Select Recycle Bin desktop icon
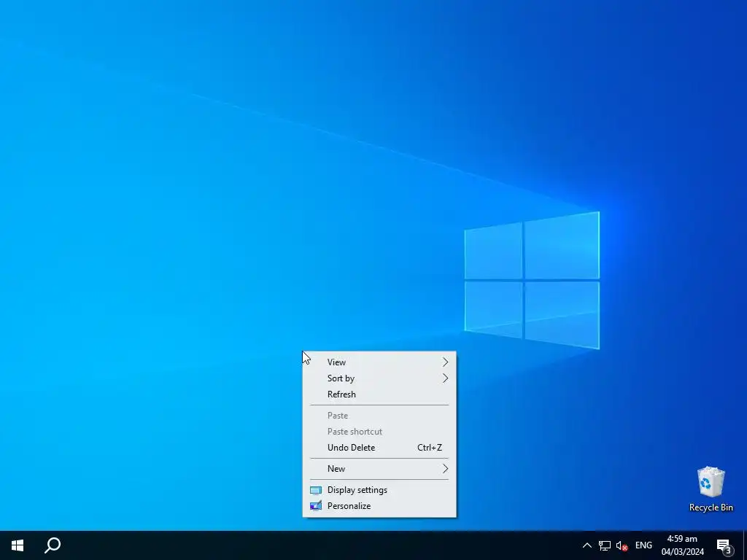Image resolution: width=747 pixels, height=560 pixels. (711, 489)
